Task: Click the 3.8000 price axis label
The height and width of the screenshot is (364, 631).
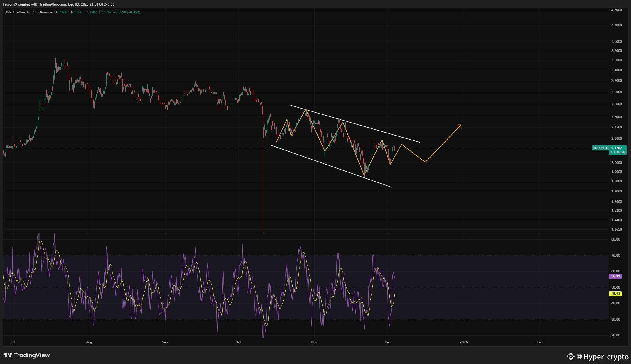Action: [x=616, y=51]
